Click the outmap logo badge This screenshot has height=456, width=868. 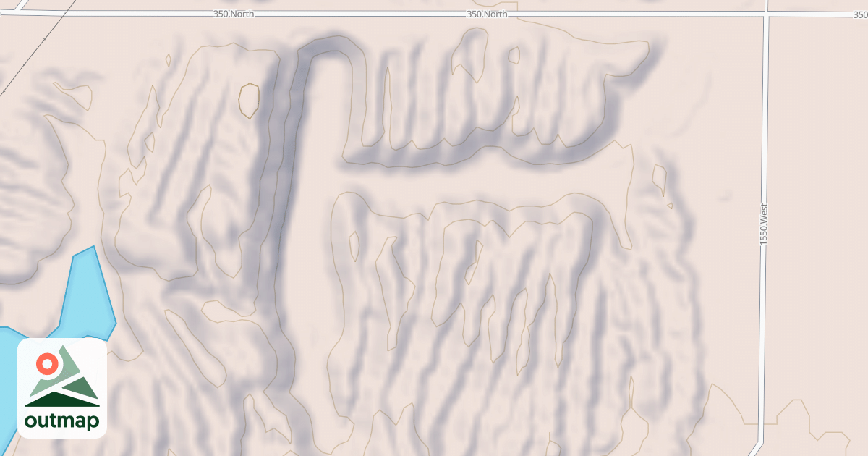pos(62,388)
